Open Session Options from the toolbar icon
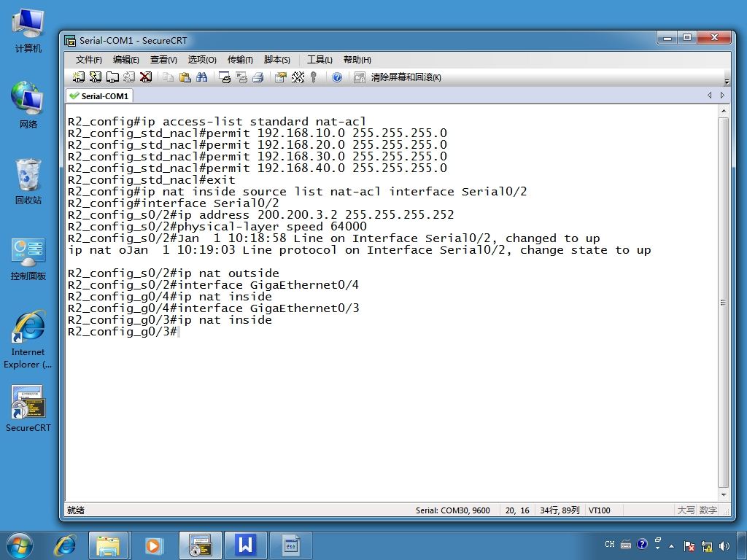The height and width of the screenshot is (560, 747). 281,77
